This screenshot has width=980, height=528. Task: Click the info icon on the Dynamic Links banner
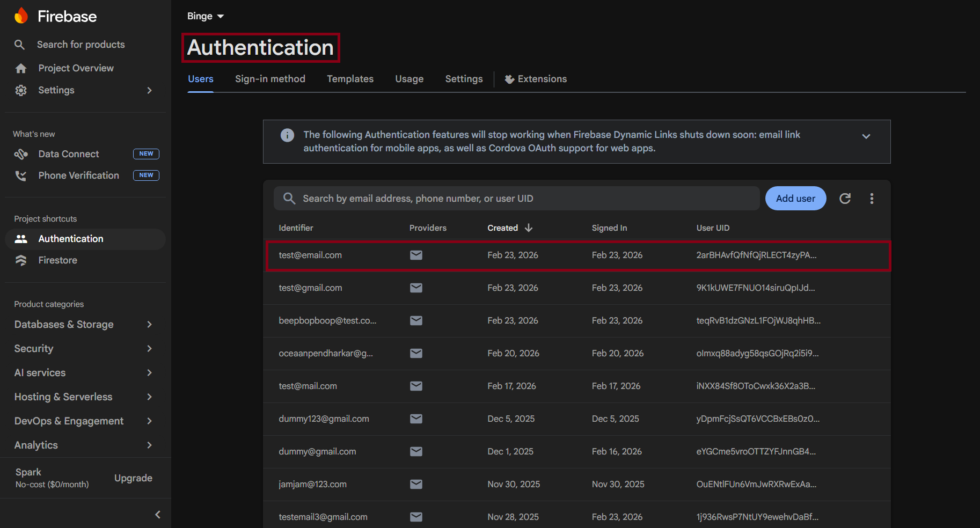[287, 135]
